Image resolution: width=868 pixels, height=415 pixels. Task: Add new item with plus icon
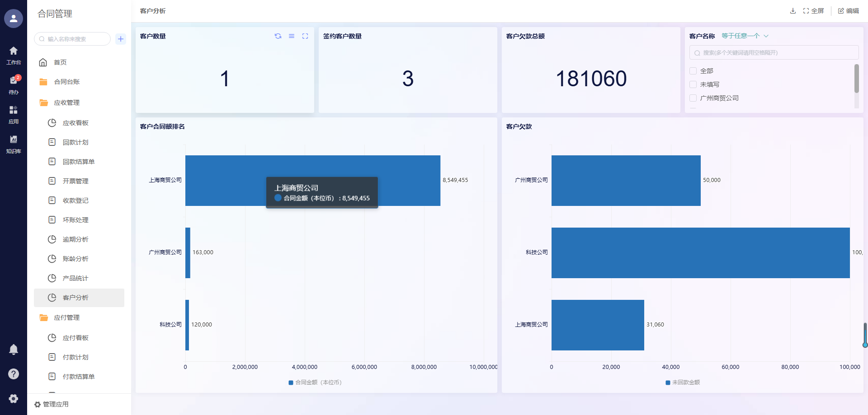121,39
